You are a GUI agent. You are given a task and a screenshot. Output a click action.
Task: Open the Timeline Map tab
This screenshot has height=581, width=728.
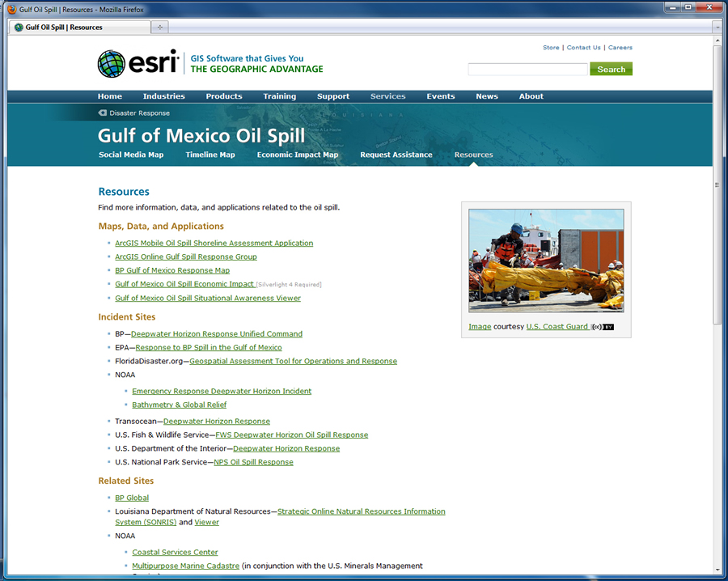[x=210, y=155]
